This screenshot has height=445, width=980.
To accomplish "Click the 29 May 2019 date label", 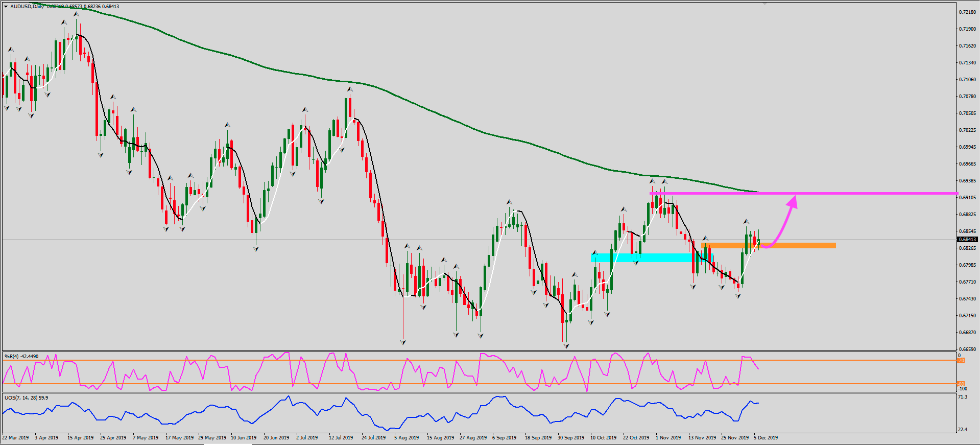I will click(212, 438).
